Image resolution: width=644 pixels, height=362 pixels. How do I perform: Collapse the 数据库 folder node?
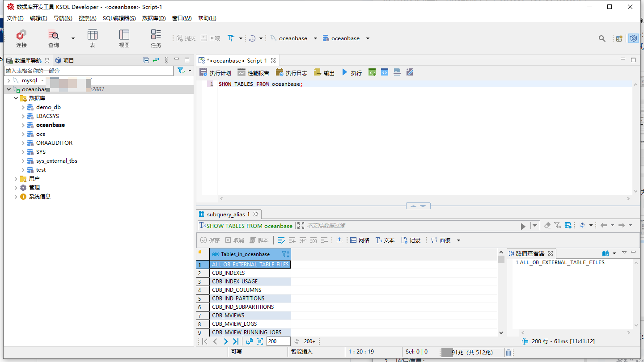[16, 98]
